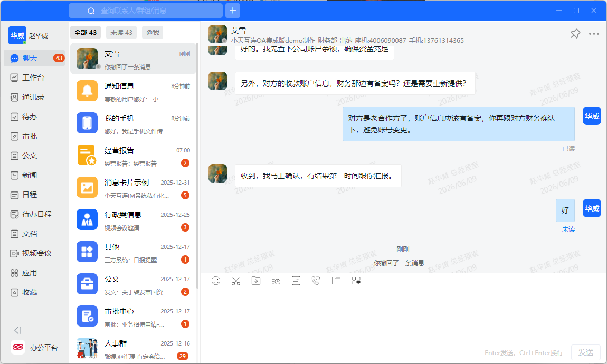Select the scissors screenshot tool
607x364 pixels.
(236, 281)
